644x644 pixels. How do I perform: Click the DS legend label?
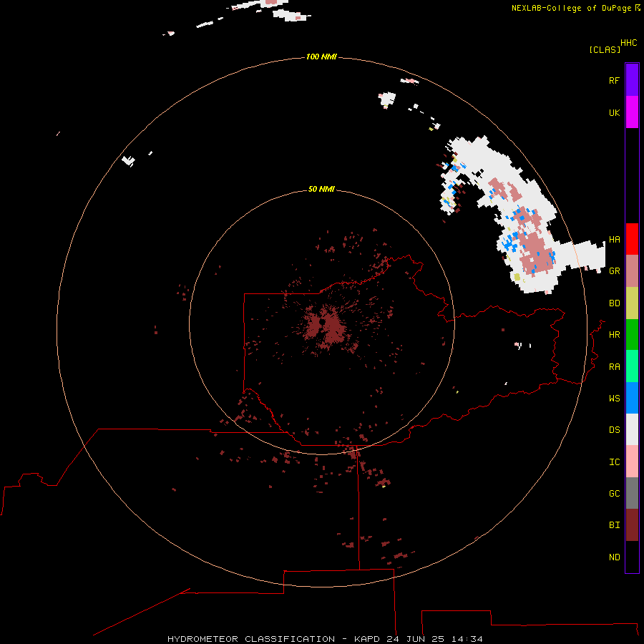(x=614, y=430)
